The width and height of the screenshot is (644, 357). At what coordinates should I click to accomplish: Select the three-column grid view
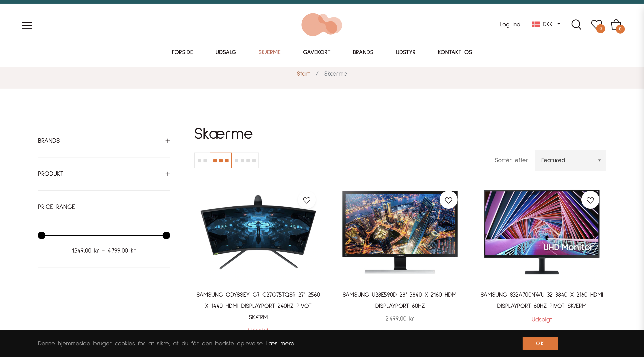pos(221,161)
